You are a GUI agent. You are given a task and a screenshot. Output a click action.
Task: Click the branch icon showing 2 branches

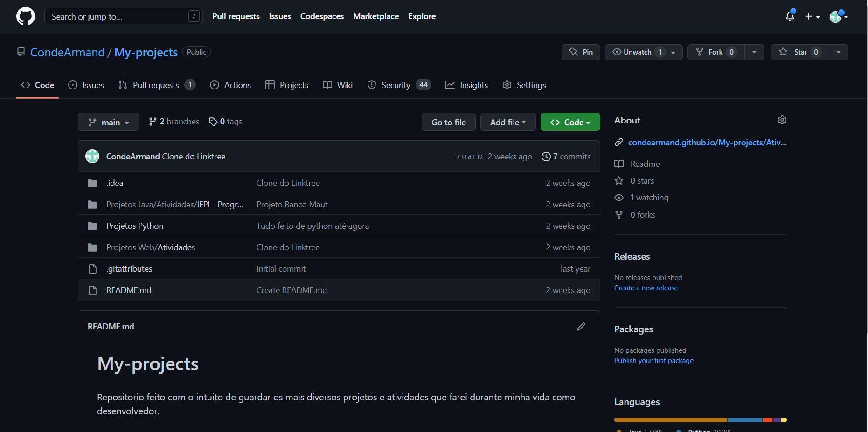click(153, 121)
